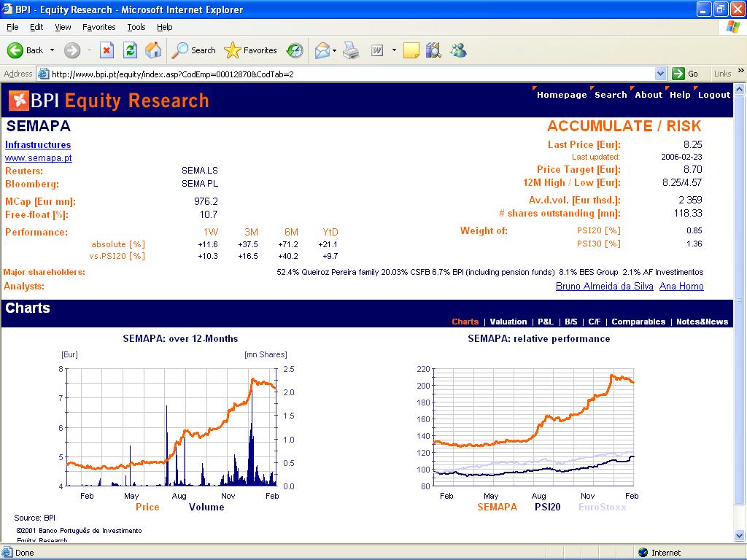Click the Search magnifier toolbar button

pos(194,50)
